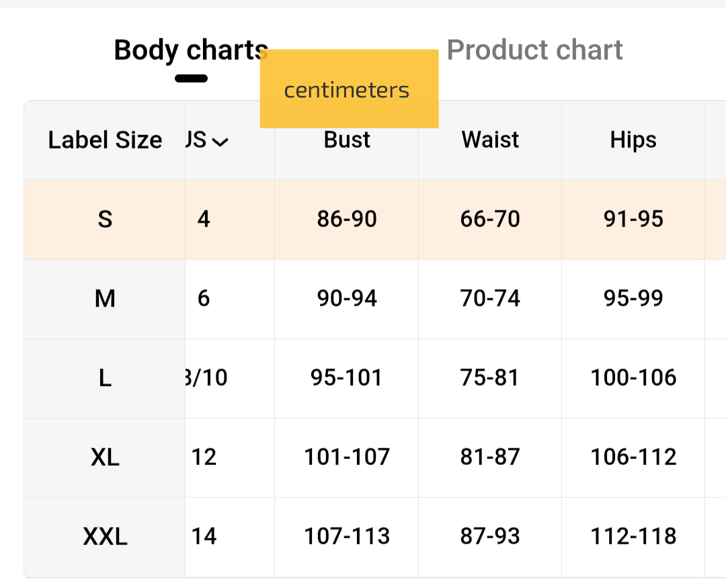Switch to the Product chart tab
Screen dimensions: 726x588
(534, 50)
